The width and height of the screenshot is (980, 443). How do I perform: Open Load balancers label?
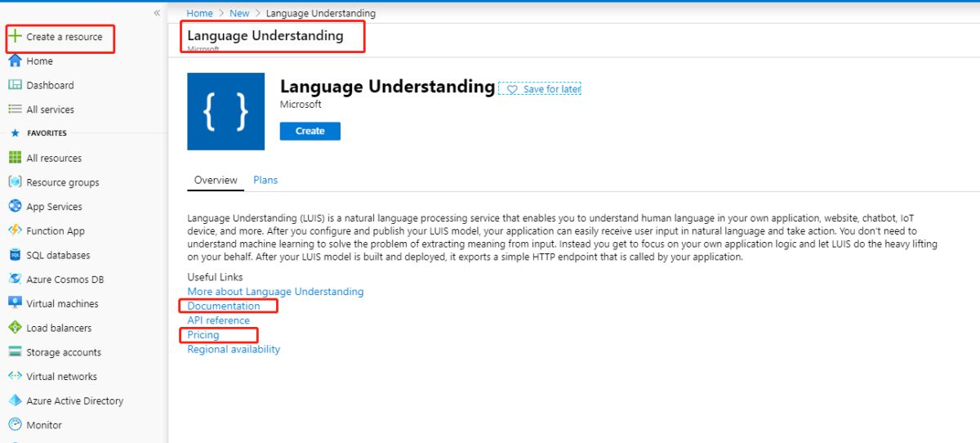[x=59, y=328]
